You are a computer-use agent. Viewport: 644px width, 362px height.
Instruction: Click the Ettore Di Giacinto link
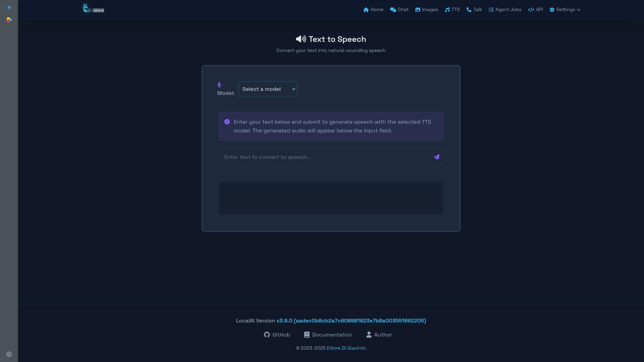pyautogui.click(x=346, y=348)
